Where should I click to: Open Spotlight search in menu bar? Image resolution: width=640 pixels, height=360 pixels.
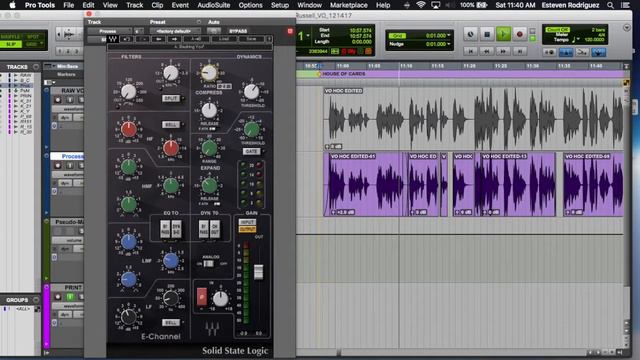click(610, 5)
